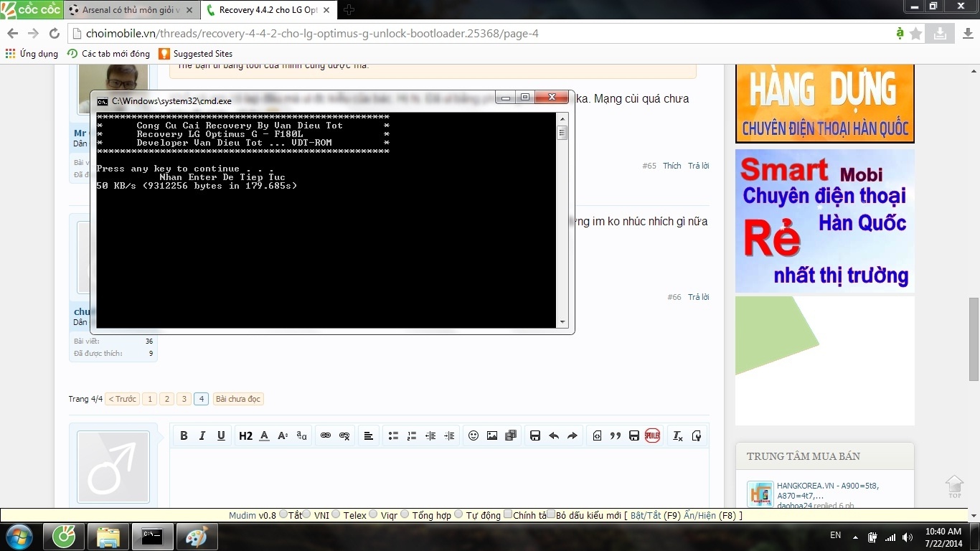Save draft using first floppy icon
This screenshot has width=980, height=551.
[x=535, y=435]
